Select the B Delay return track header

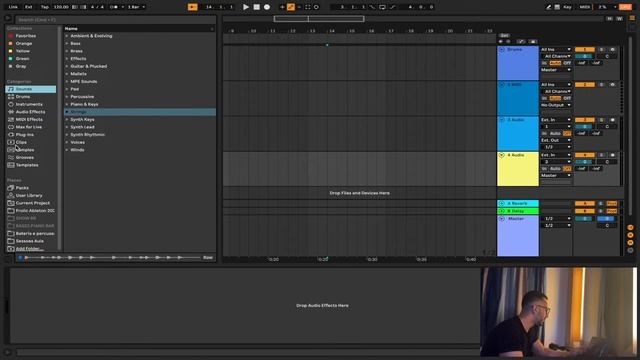[x=518, y=211]
